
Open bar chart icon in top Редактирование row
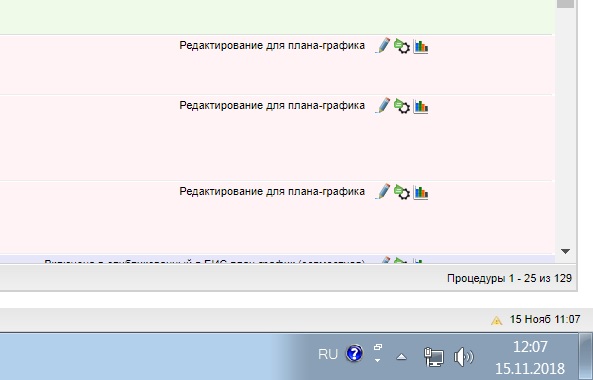click(x=421, y=47)
